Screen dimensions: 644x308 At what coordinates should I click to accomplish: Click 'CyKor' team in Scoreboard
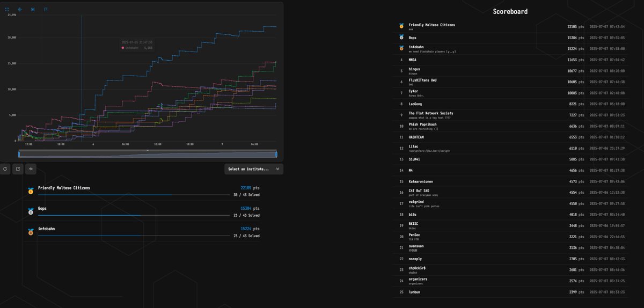pos(414,91)
